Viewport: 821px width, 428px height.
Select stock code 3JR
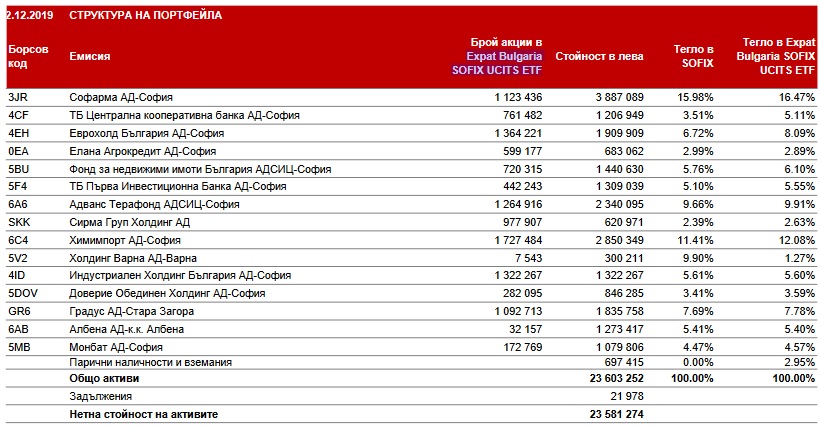click(x=19, y=97)
